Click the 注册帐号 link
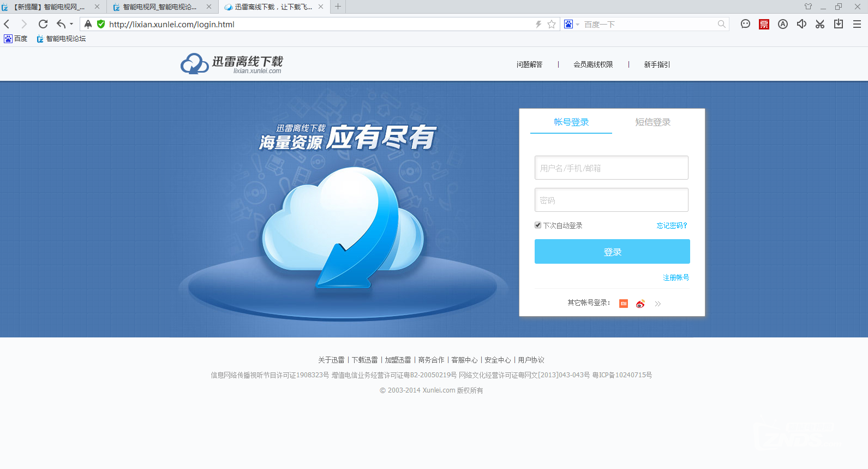The width and height of the screenshot is (868, 469). tap(676, 277)
